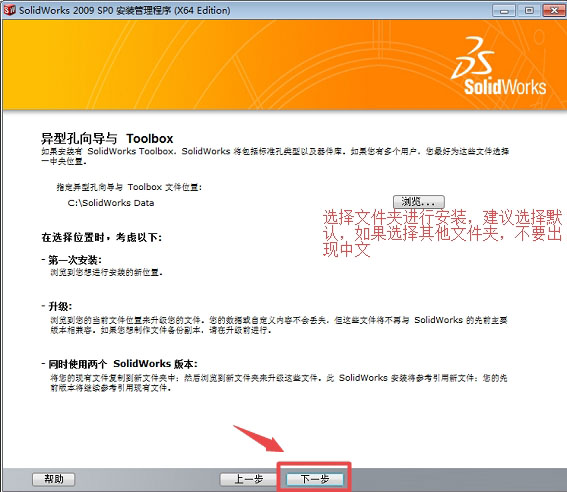Maximize the installation manager window
This screenshot has height=492, width=567.
529,10
